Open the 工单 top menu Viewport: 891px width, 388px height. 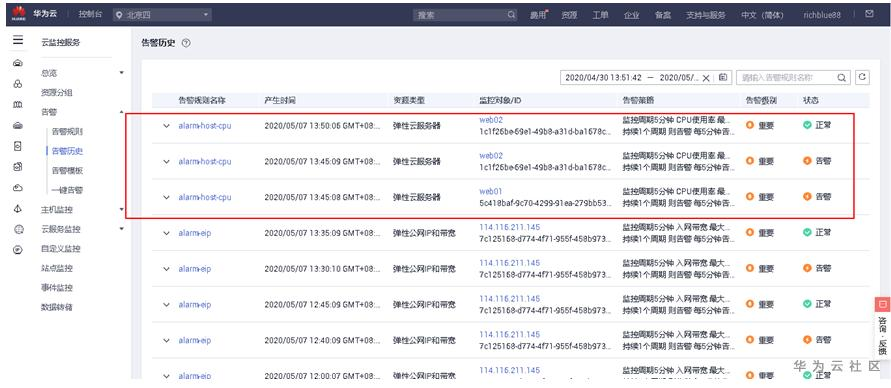pos(600,15)
